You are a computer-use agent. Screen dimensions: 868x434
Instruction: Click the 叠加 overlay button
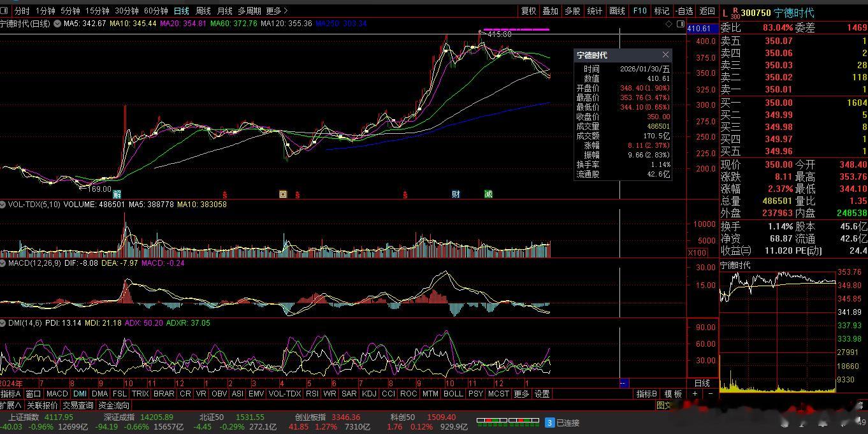click(550, 11)
